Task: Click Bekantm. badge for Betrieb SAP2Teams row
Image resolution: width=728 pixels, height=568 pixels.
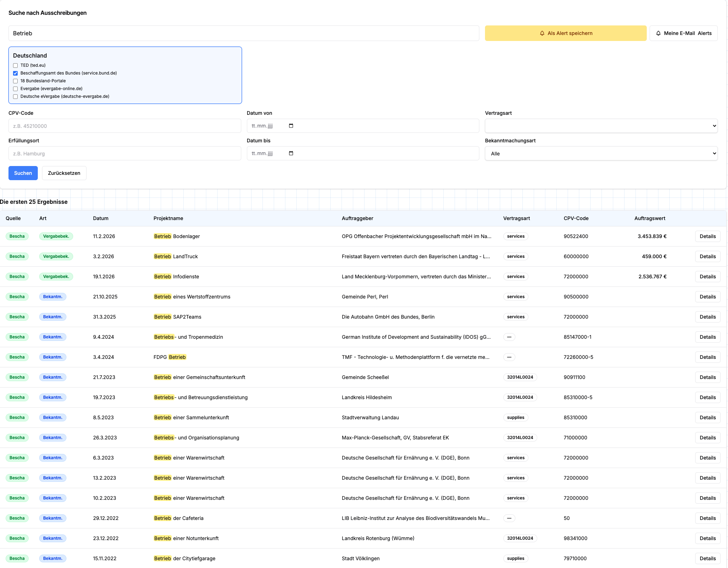Action: [x=53, y=317]
